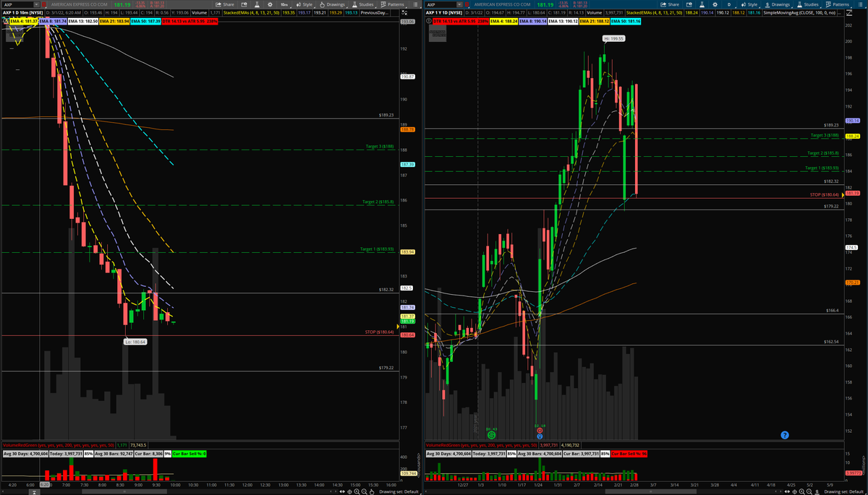Click the blue question mark help icon
The width and height of the screenshot is (868, 495).
point(785,435)
